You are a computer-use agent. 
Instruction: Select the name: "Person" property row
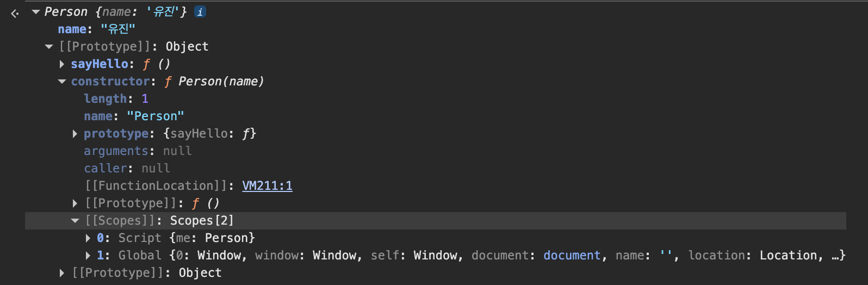[x=134, y=116]
